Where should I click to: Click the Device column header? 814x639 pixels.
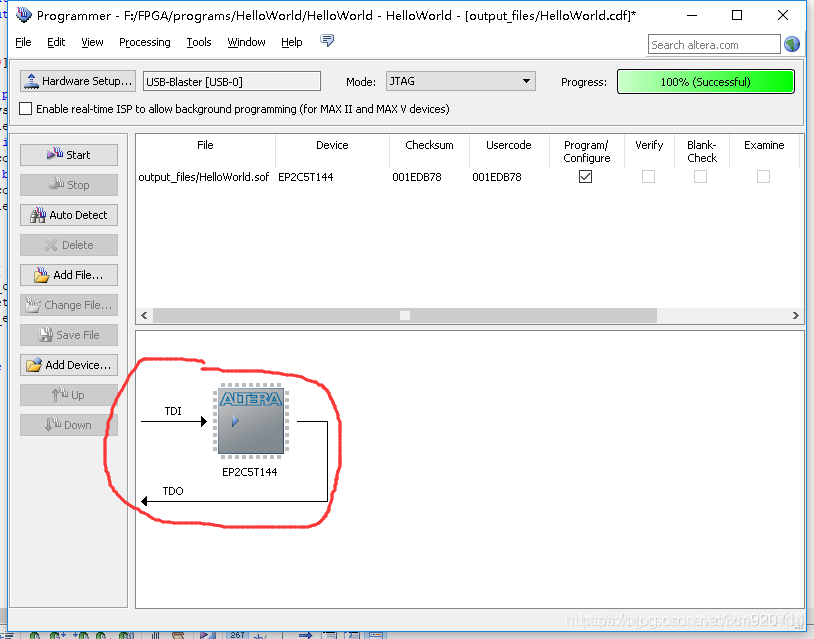[332, 145]
